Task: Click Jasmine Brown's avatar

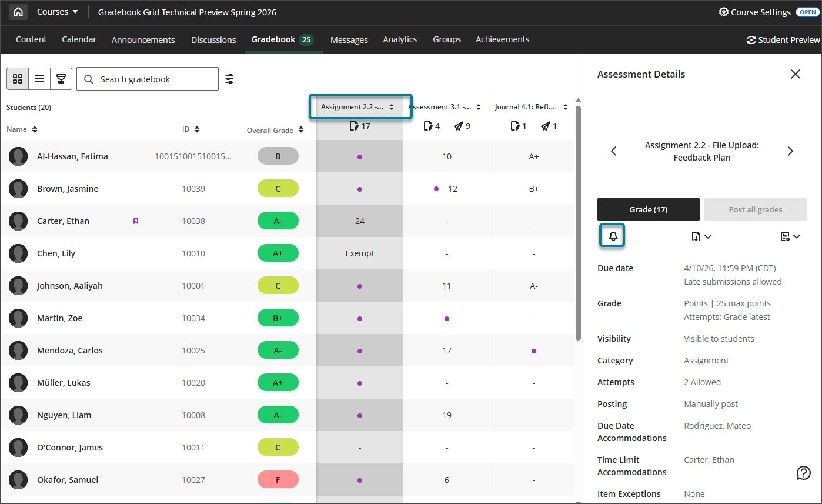Action: [18, 189]
